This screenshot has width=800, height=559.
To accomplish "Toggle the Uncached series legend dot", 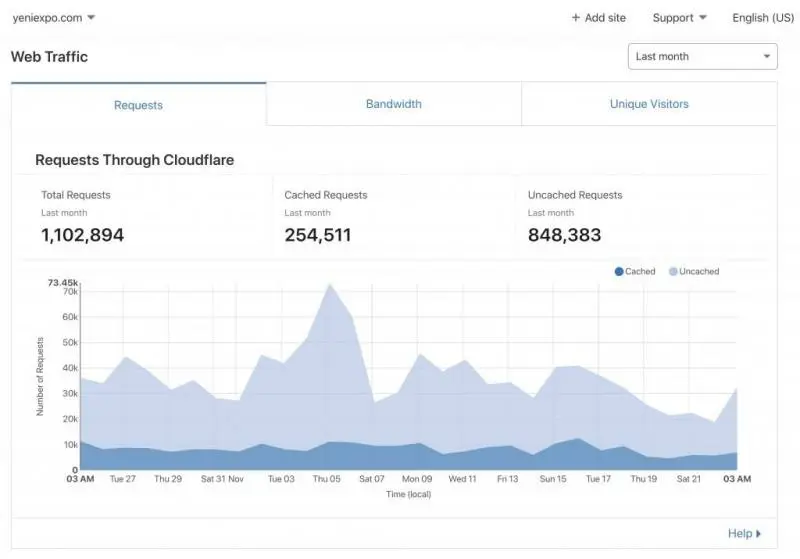I will coord(673,271).
